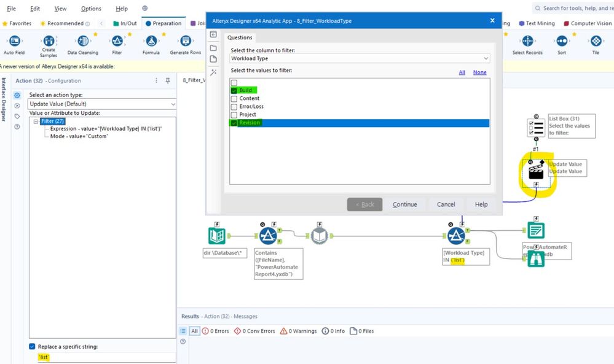Open the help question icon in Action panel
Screen dimensions: 614x364
click(x=17, y=126)
